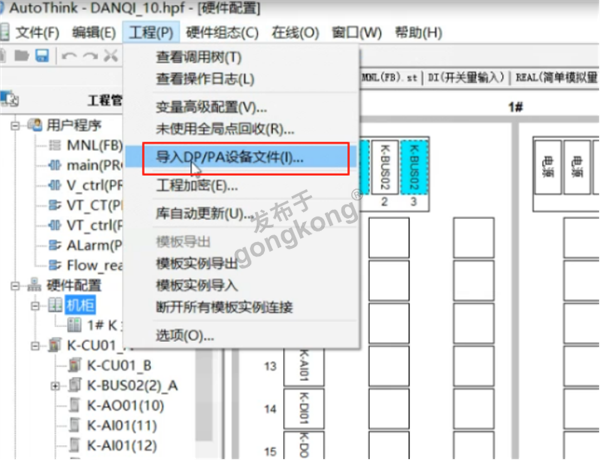Open the 窗口(W) menu

[357, 33]
